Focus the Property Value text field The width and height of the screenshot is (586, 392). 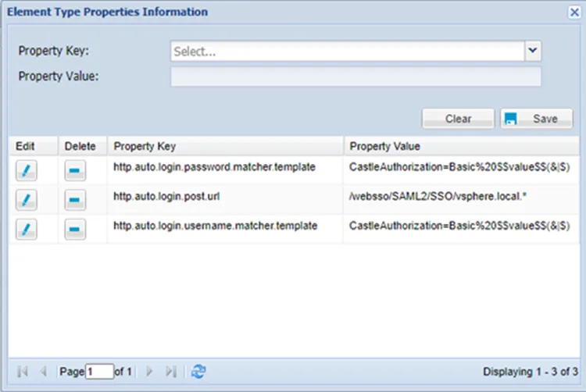click(356, 77)
